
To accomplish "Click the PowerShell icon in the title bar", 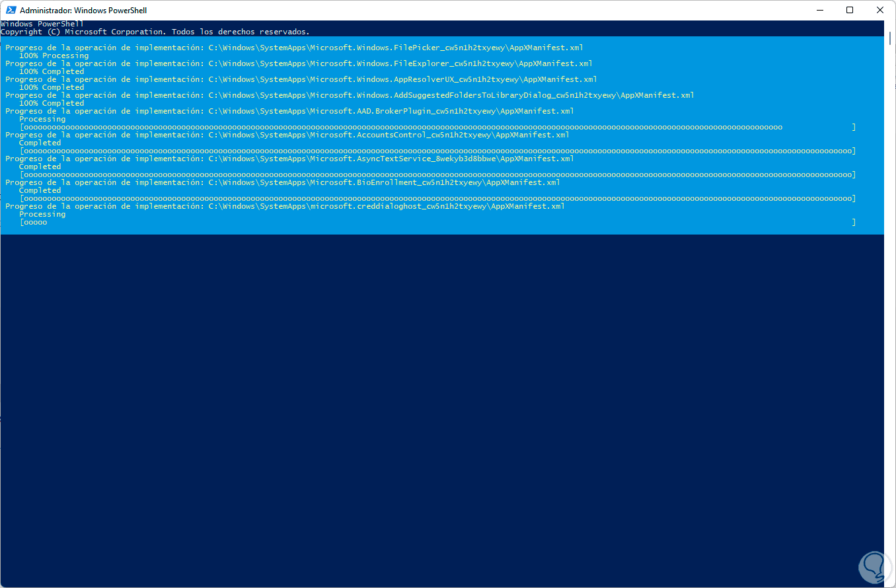I will coord(10,10).
